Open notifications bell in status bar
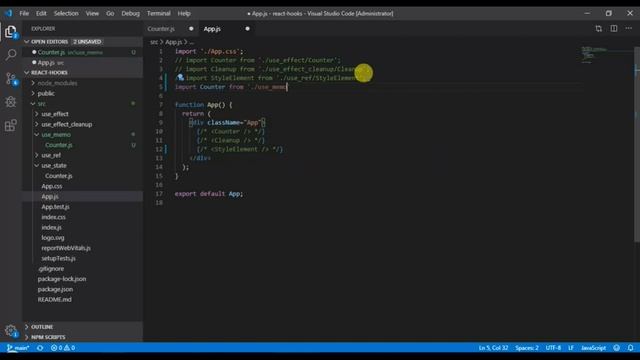The image size is (640, 360). [630, 348]
